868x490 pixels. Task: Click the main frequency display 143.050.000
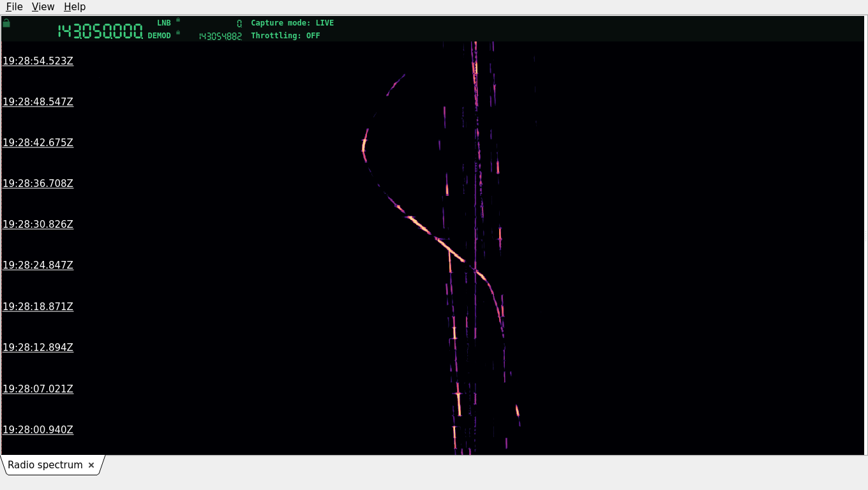point(100,31)
